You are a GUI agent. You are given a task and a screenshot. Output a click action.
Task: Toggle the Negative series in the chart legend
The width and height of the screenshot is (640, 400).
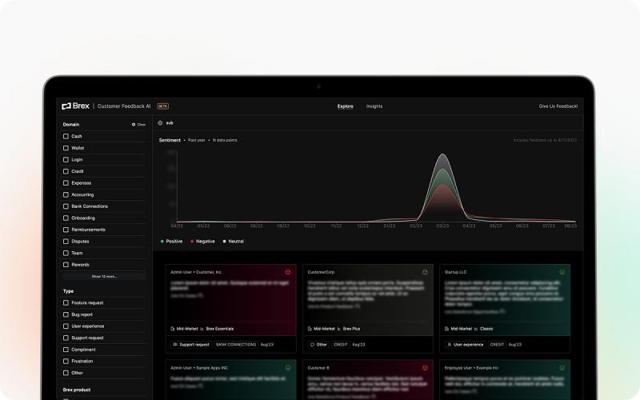tap(202, 241)
